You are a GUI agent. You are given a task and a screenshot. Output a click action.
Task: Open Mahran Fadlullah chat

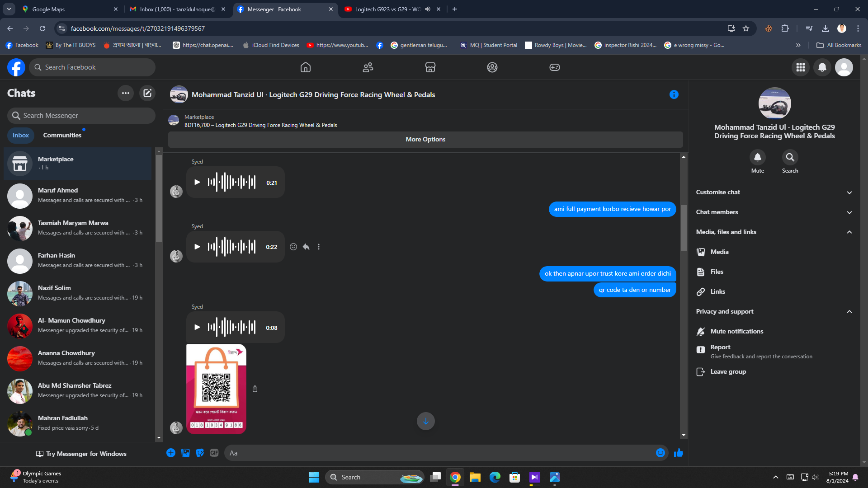[x=78, y=423]
